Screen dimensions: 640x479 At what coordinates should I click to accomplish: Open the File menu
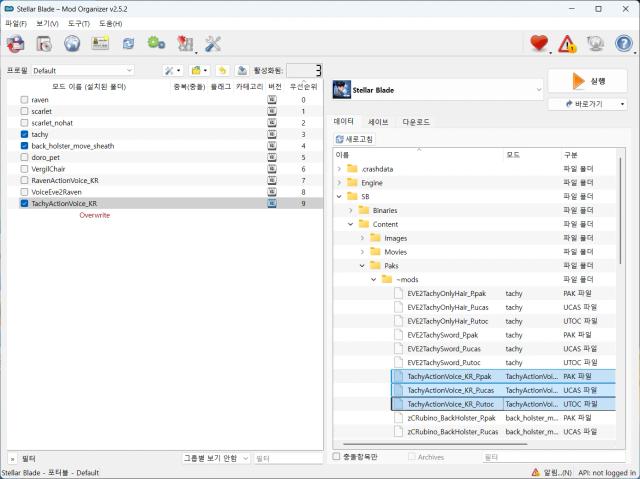click(16, 24)
